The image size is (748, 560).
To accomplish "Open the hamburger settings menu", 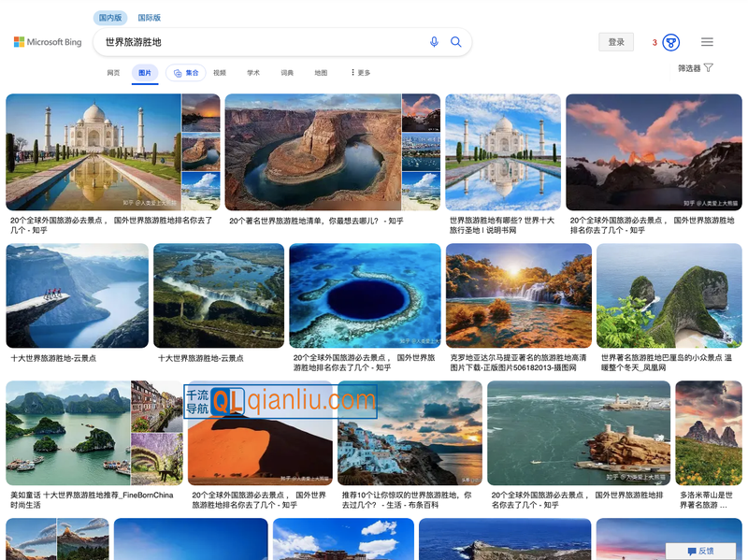I will (708, 41).
